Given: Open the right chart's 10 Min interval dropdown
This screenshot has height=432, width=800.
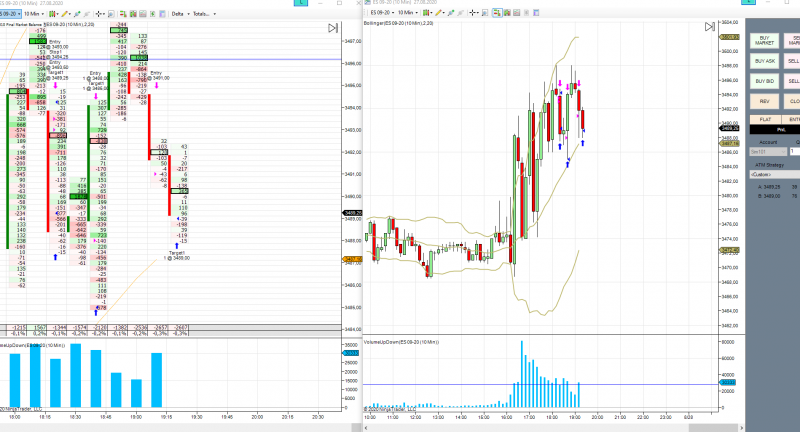Looking at the screenshot, I should click(x=408, y=12).
